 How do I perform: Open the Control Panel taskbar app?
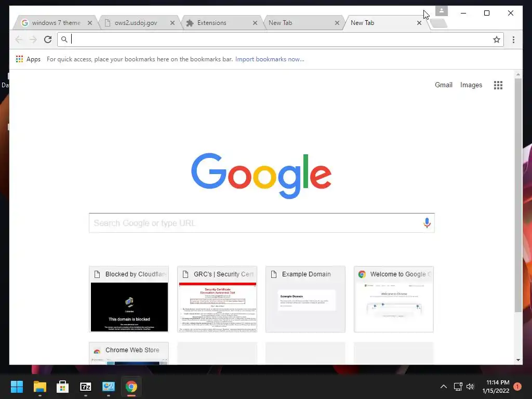coord(109,387)
